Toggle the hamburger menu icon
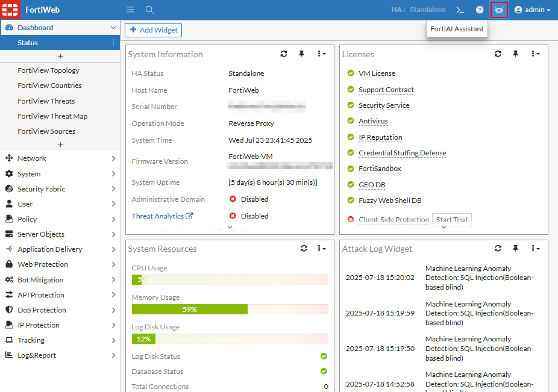558x392 pixels. click(x=130, y=10)
